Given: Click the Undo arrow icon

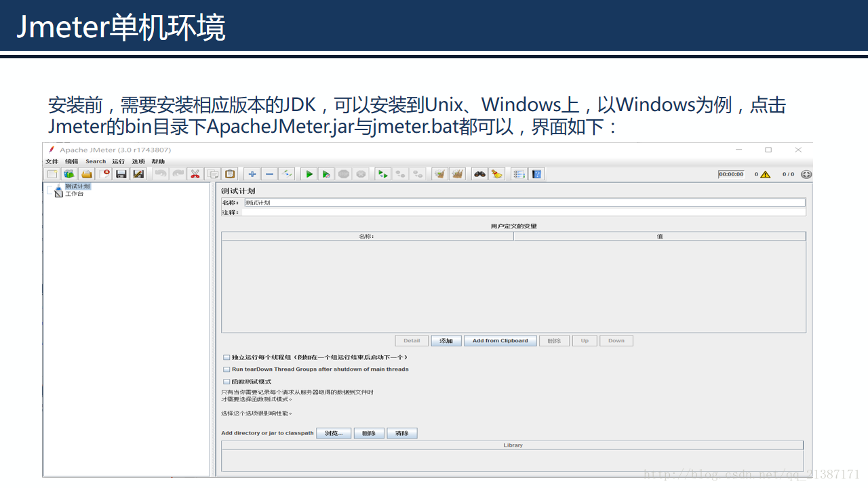Looking at the screenshot, I should (x=161, y=174).
